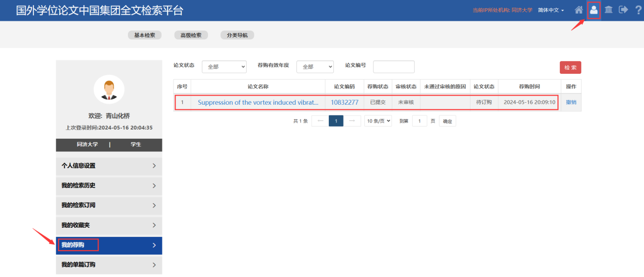Image resolution: width=644 pixels, height=277 pixels.
Task: Click the institution building icon
Action: pos(608,10)
